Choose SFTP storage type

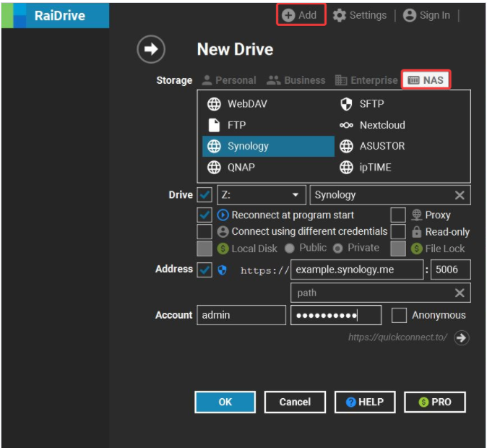[x=362, y=104]
